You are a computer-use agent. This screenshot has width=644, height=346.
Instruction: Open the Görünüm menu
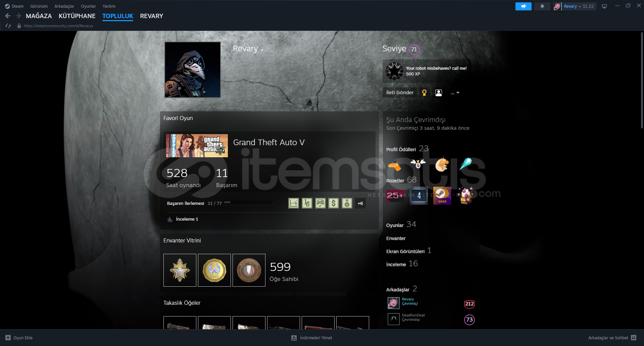point(39,6)
